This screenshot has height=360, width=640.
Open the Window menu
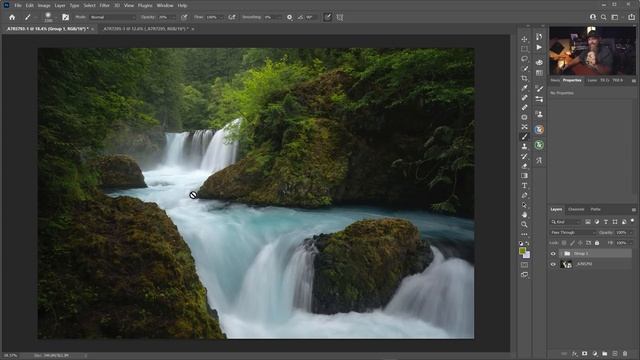click(165, 5)
